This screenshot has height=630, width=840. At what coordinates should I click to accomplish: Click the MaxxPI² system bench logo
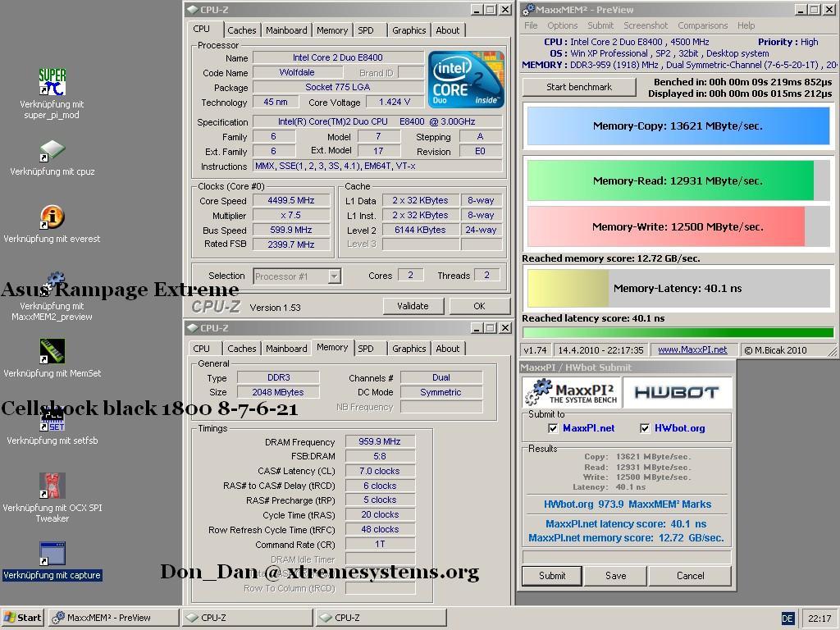[572, 392]
